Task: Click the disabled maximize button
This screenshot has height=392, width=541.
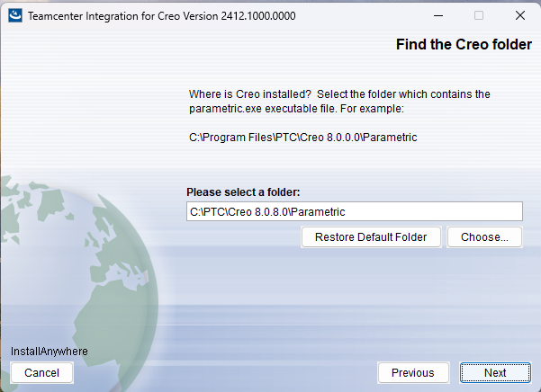Action: (479, 15)
